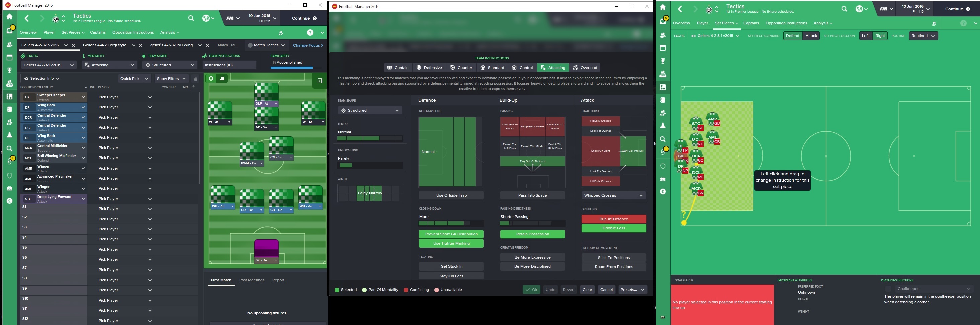Click Continue in left window
Image resolution: width=980 pixels, height=325 pixels.
(x=304, y=18)
